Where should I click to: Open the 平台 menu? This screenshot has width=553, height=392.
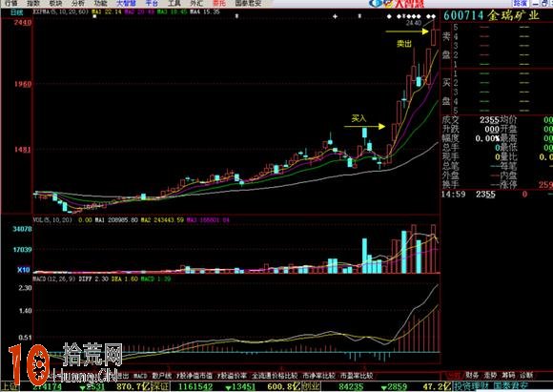(152, 3)
